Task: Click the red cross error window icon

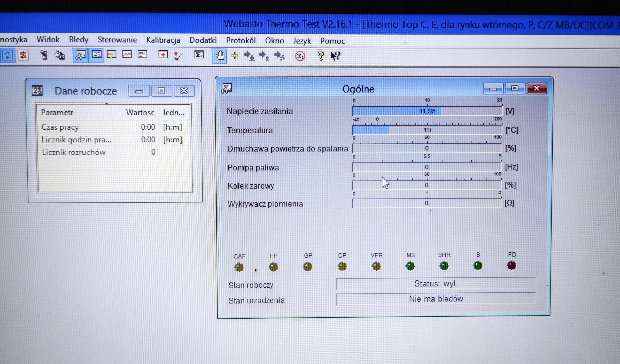Action: pyautogui.click(x=163, y=54)
